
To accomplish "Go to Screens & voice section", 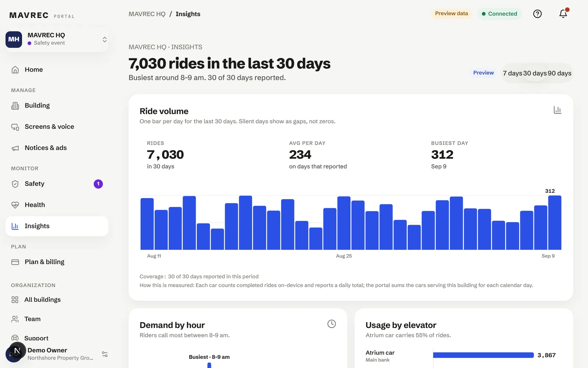I will [57, 127].
